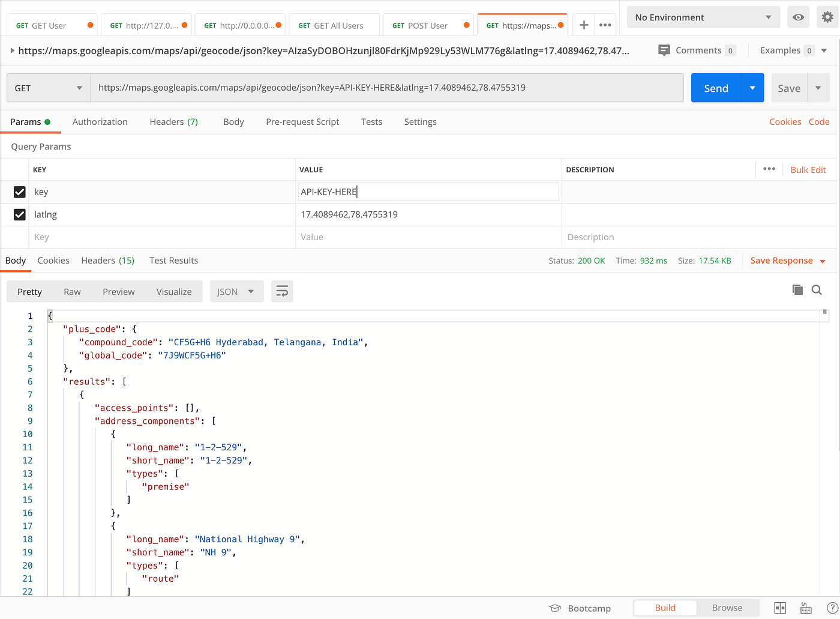
Task: Click the Params tab
Action: 30,122
